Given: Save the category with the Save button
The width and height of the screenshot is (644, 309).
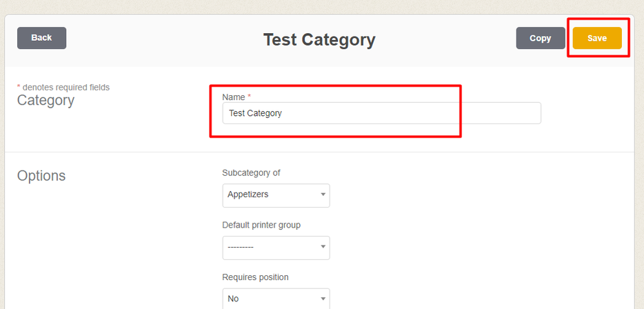Looking at the screenshot, I should click(596, 38).
